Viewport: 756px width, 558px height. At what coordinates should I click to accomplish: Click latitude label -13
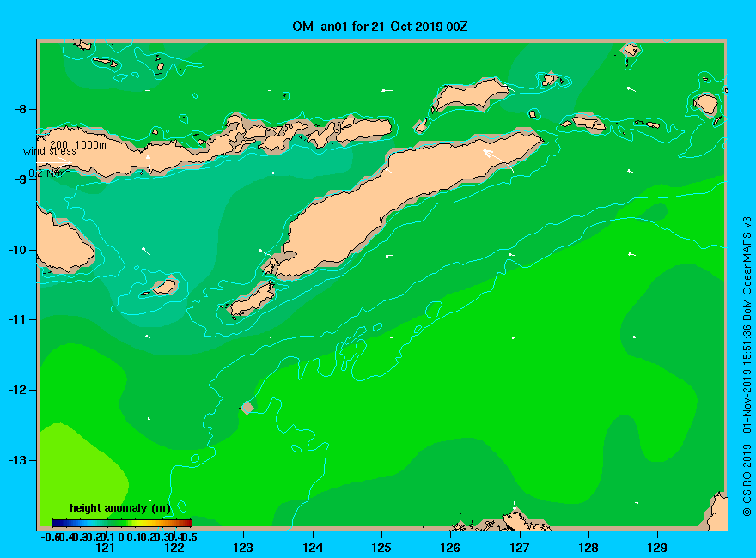click(18, 461)
